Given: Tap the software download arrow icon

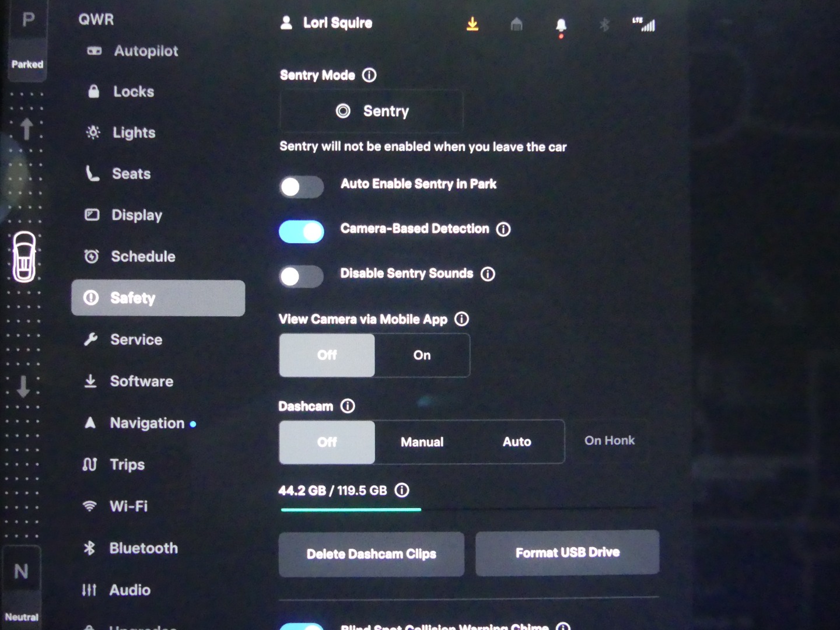Looking at the screenshot, I should click(x=473, y=24).
